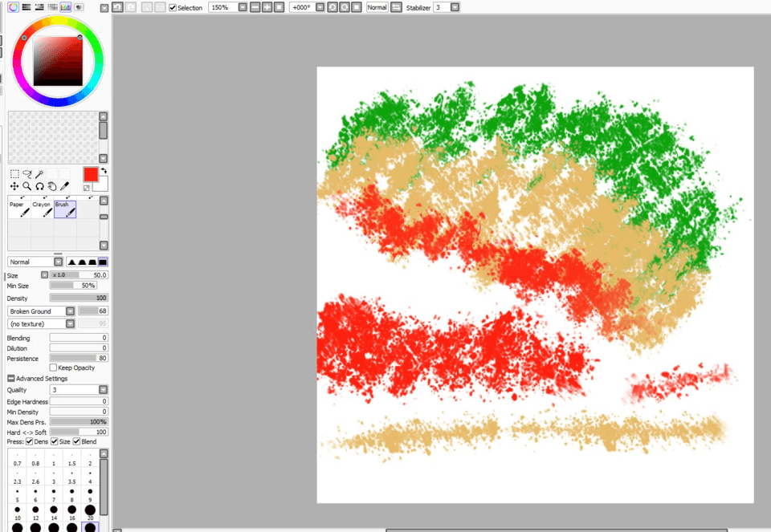
Task: Pick brush size 20 preset
Action: tap(90, 513)
